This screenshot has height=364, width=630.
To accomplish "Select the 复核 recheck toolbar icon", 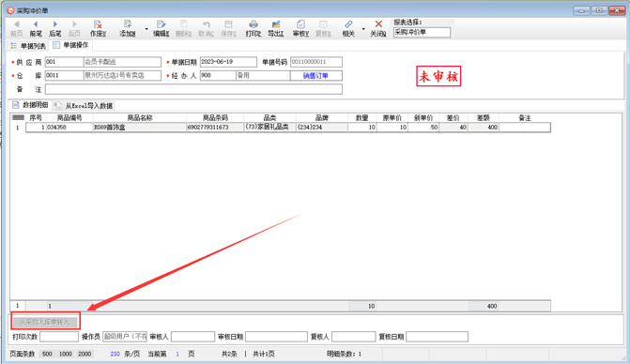I will (323, 28).
